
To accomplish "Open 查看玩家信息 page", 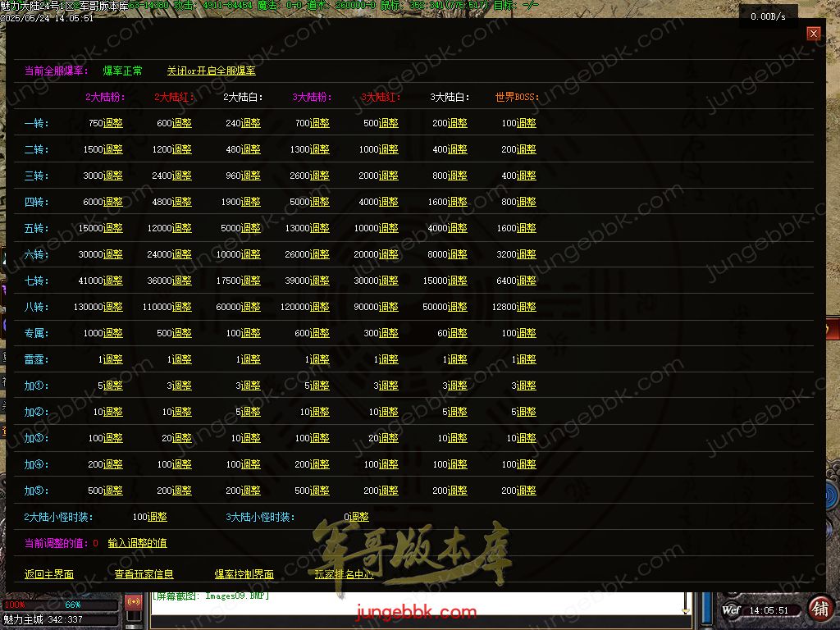I will [x=144, y=574].
